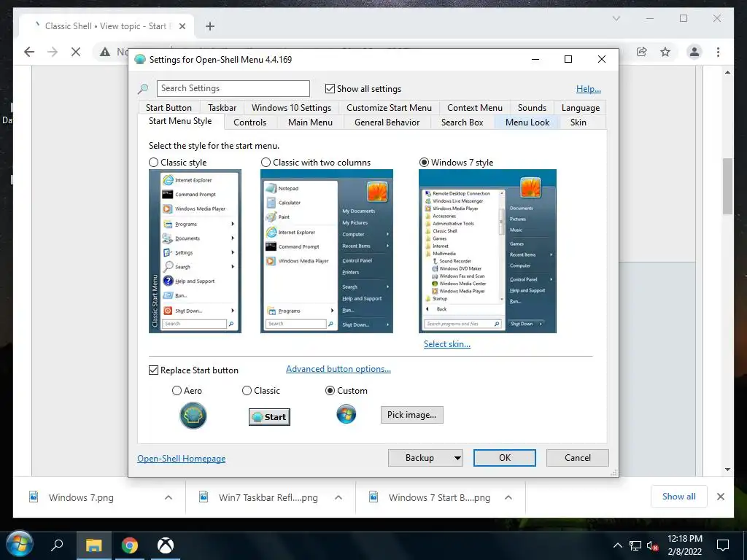Click the browser page vertical scrollbar thumb

coord(727,186)
